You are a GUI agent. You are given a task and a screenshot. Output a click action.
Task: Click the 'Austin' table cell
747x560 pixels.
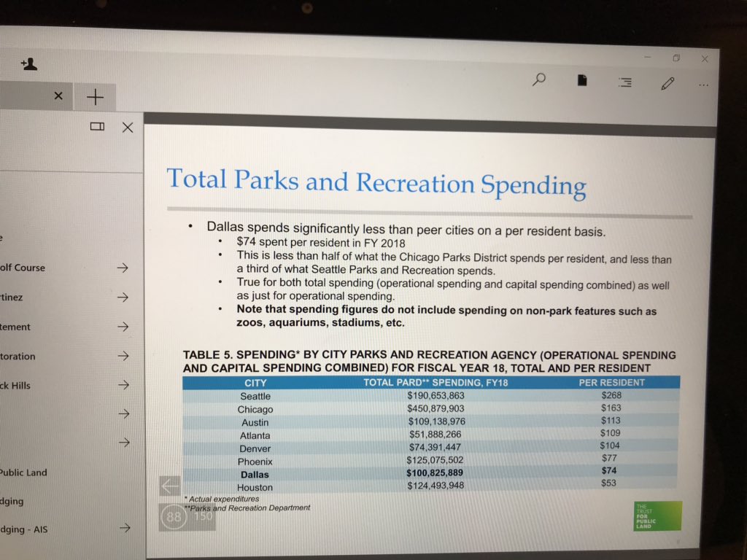click(255, 422)
